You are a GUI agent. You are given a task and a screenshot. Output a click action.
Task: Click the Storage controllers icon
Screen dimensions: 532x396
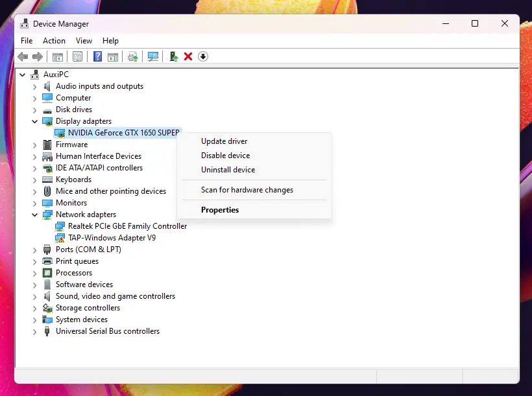click(x=47, y=308)
